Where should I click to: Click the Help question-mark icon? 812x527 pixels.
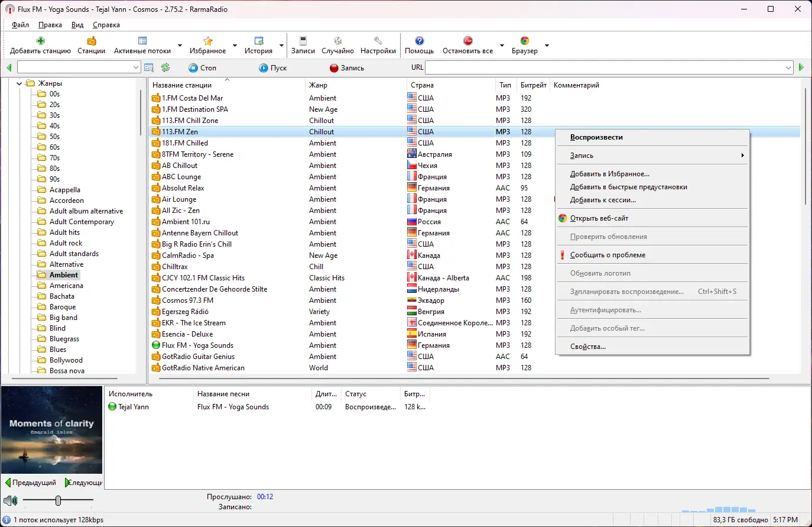click(x=420, y=41)
